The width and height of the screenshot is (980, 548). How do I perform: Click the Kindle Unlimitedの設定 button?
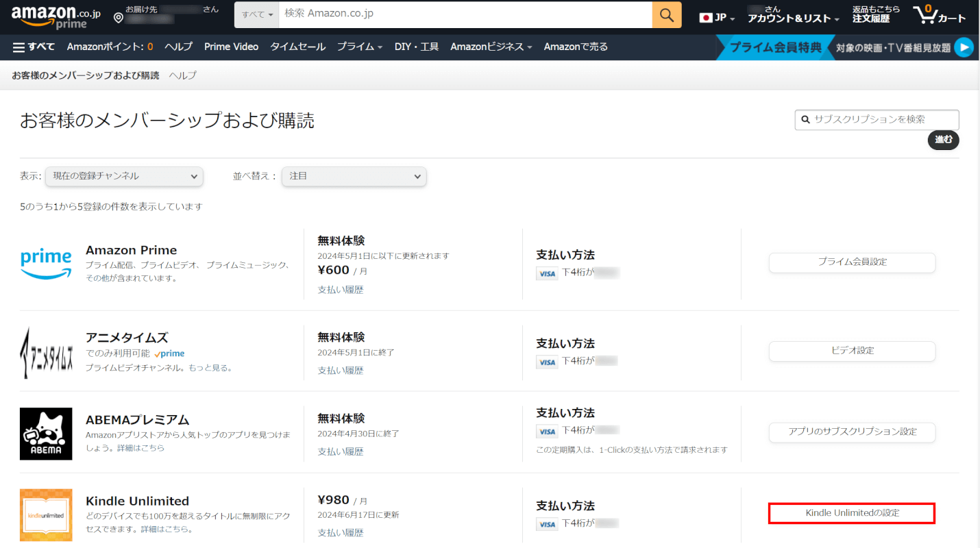[852, 513]
